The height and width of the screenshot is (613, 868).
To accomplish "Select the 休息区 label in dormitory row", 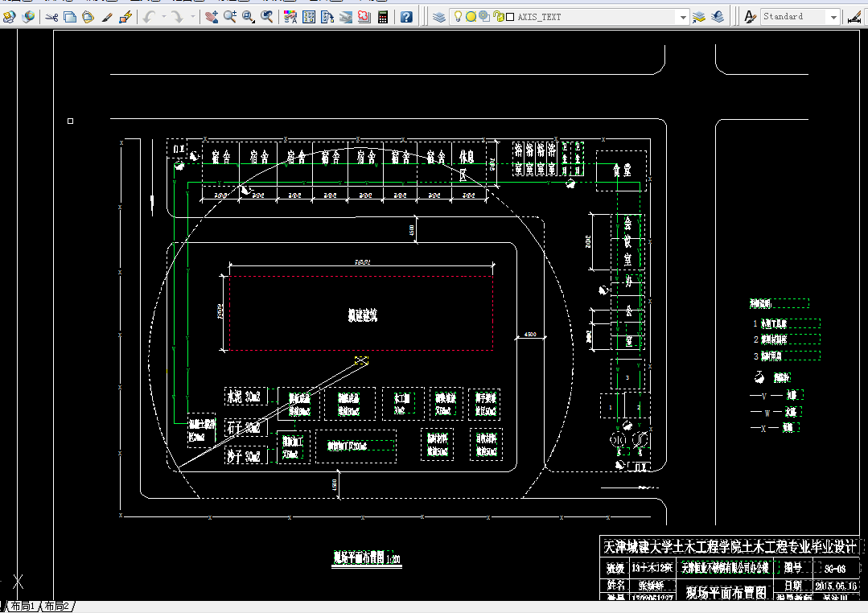I will pos(466,165).
